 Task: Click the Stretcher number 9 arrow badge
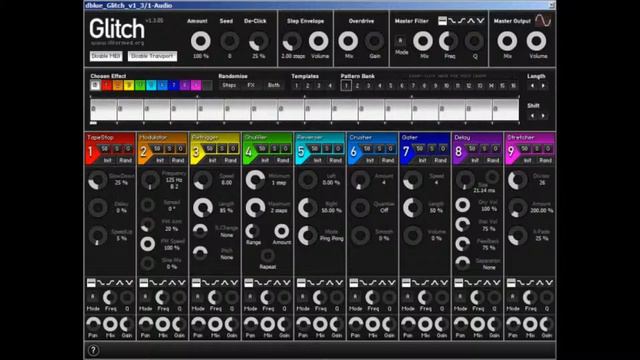click(511, 152)
